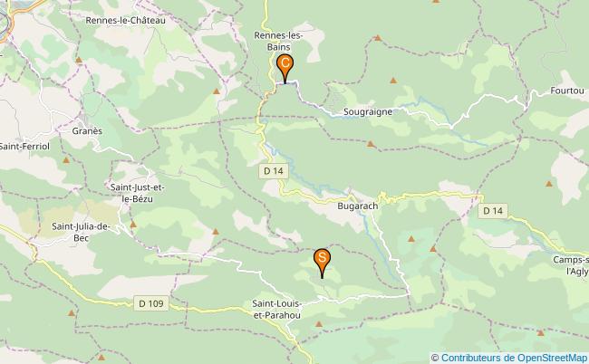Screen dimensions: 589x364
Task: Select the Bugarach village label
Action: (358, 206)
